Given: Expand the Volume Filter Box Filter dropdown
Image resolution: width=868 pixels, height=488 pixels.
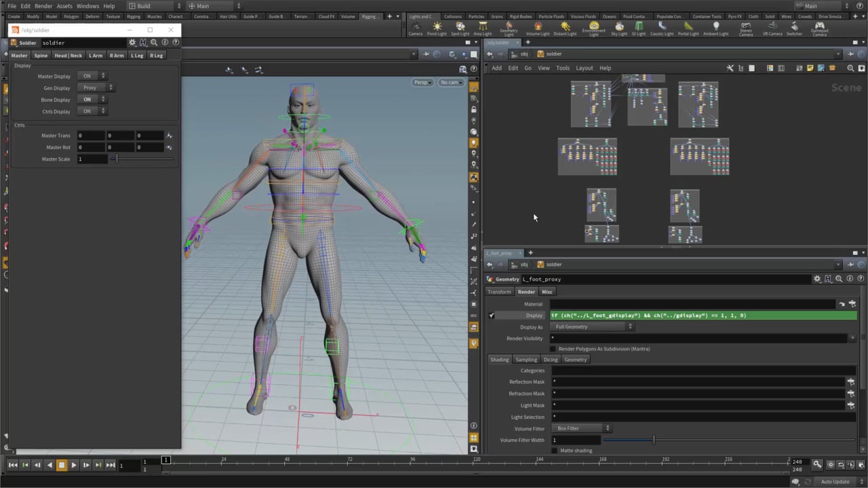Looking at the screenshot, I should click(x=582, y=428).
